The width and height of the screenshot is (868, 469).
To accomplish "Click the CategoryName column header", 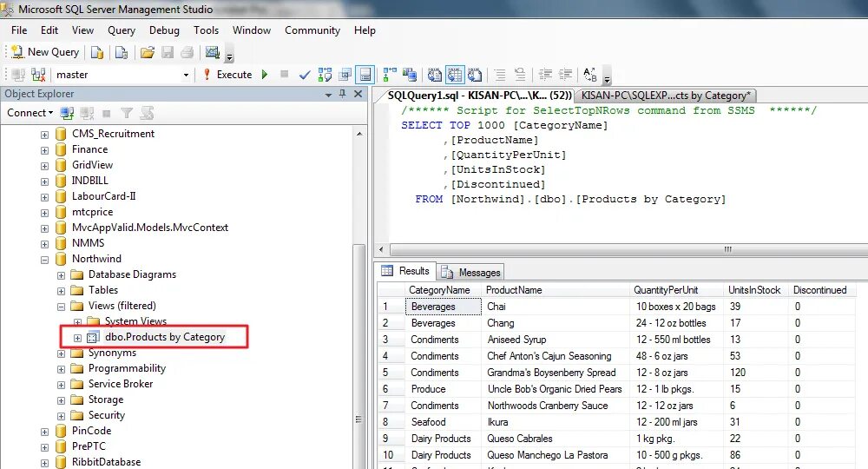I will pos(443,290).
